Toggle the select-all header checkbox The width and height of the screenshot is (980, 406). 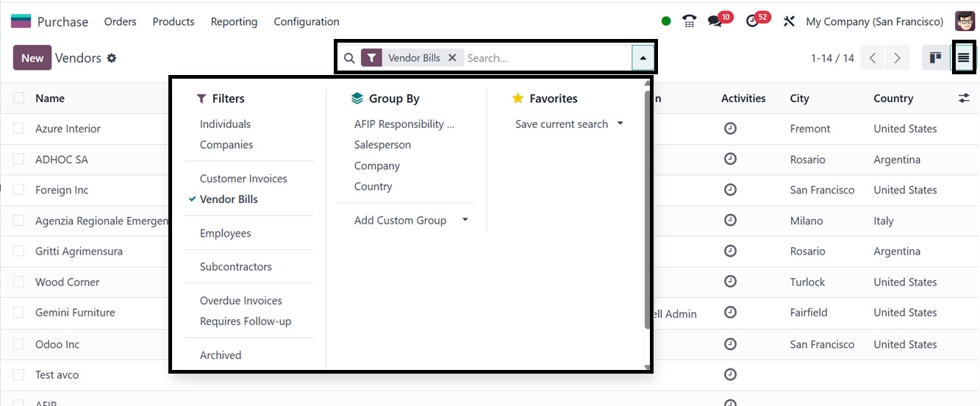coord(18,98)
